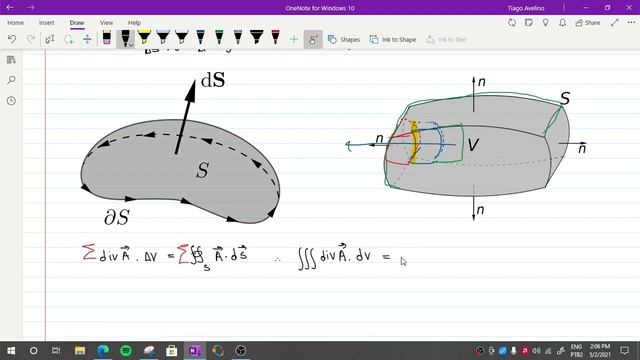Navigate back with the title bar arrow

coord(10,7)
